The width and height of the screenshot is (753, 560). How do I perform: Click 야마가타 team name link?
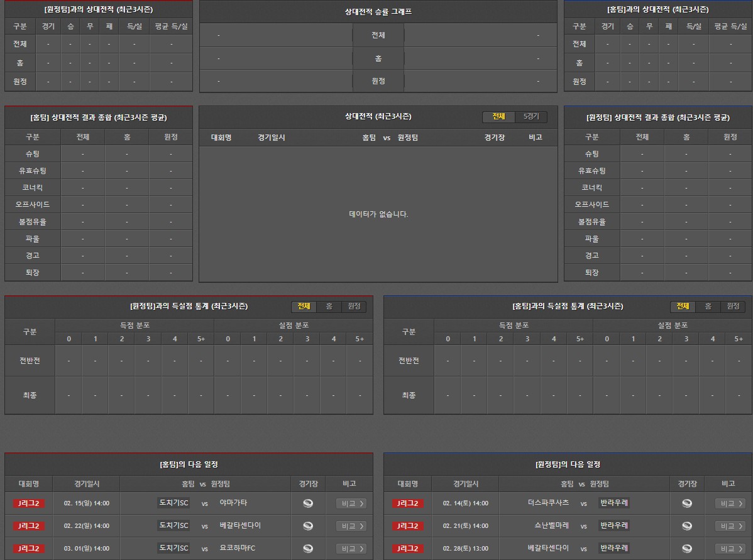click(x=233, y=503)
